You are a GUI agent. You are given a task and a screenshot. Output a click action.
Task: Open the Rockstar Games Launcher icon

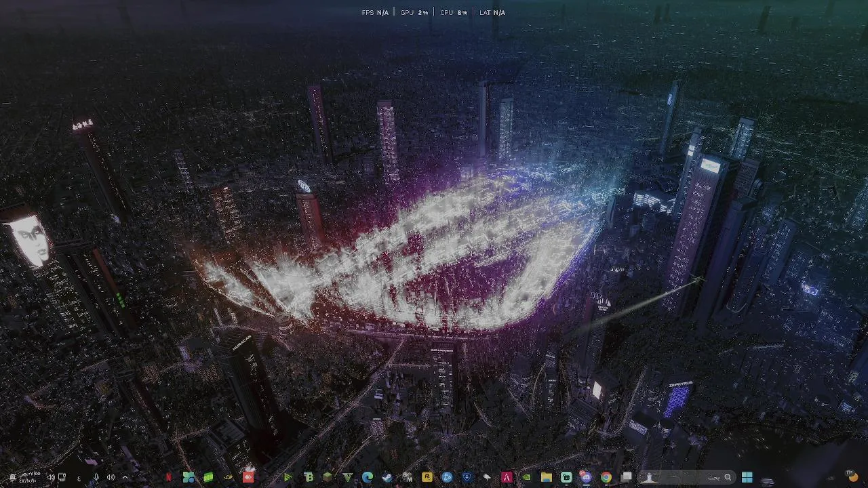[x=427, y=477]
